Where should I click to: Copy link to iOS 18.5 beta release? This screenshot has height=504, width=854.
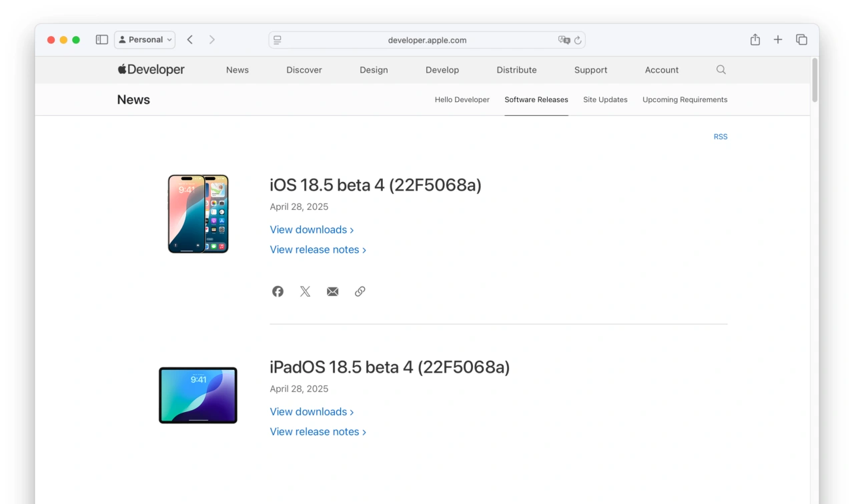360,291
